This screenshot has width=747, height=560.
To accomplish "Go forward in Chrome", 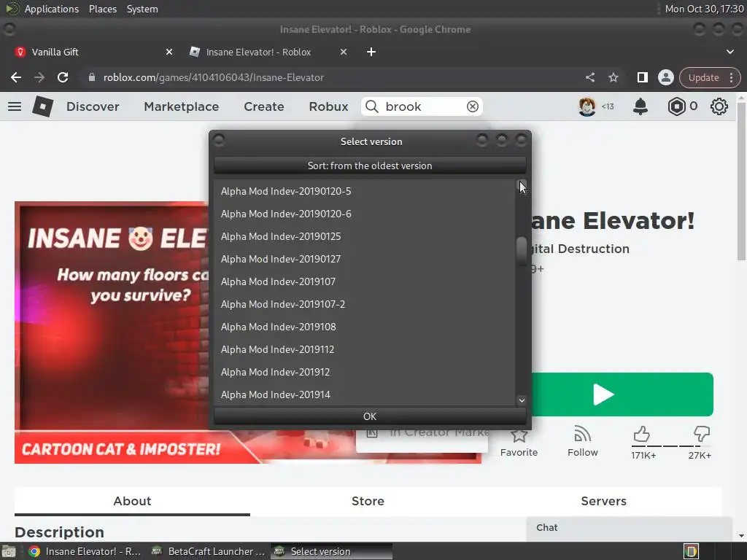I will [x=39, y=77].
